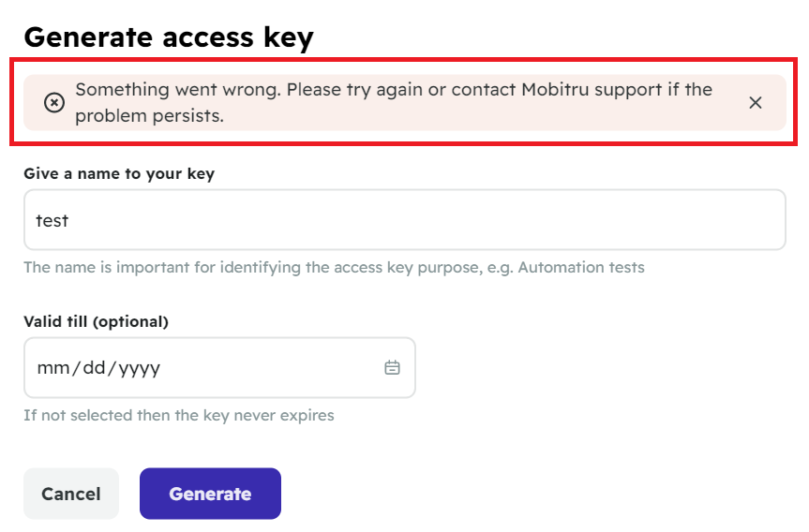The image size is (809, 532).
Task: Select the mm month segment
Action: pyautogui.click(x=53, y=368)
